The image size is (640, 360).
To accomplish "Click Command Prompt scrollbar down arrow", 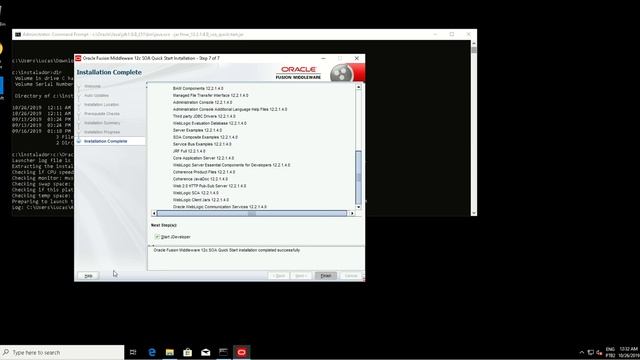I will pyautogui.click(x=473, y=213).
